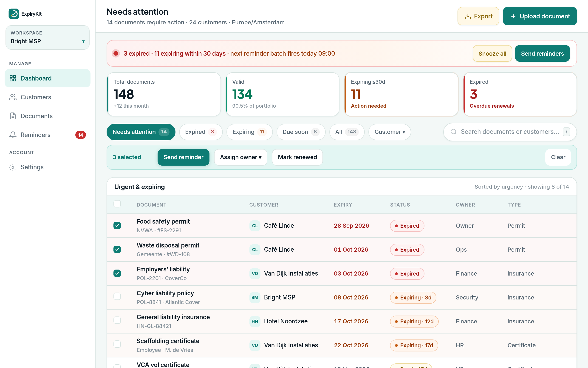Image resolution: width=588 pixels, height=368 pixels.
Task: Click the Settings gear icon
Action: (13, 167)
